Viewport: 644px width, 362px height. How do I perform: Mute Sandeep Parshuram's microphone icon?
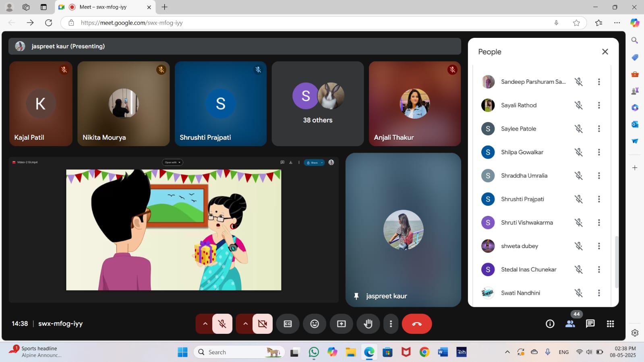pyautogui.click(x=579, y=82)
